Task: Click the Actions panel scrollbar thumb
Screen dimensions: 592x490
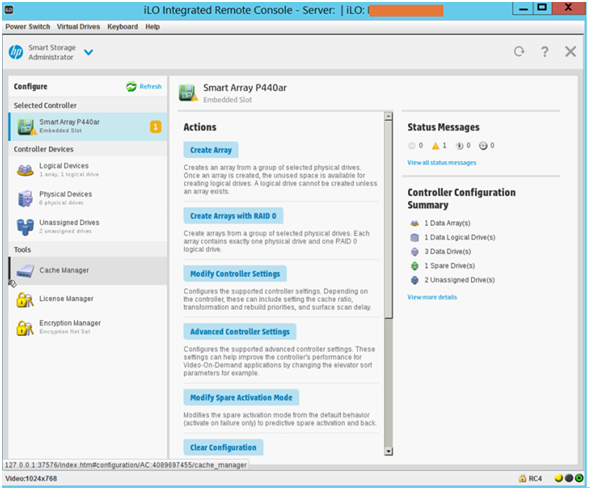Action: click(388, 219)
